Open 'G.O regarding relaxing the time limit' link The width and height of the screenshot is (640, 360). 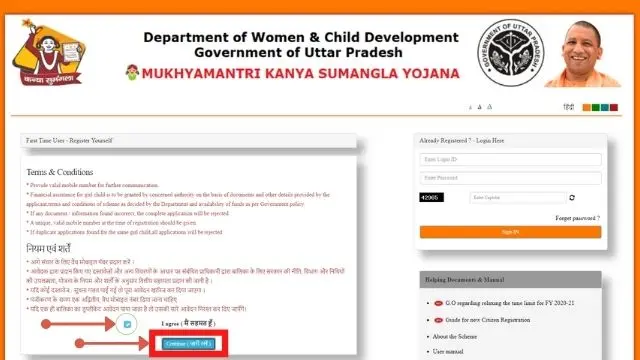[x=510, y=303]
